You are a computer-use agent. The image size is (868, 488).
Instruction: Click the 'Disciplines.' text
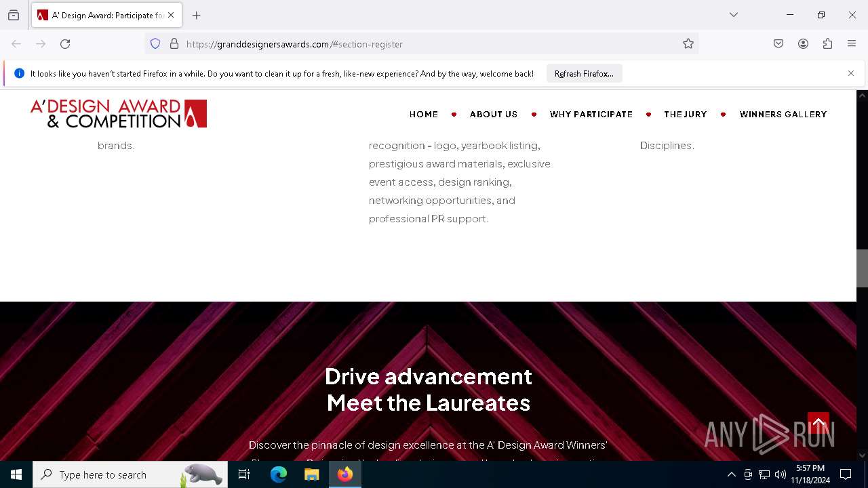click(667, 146)
